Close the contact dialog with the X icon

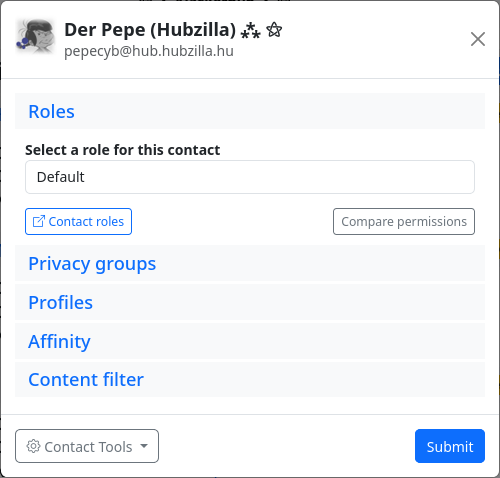(478, 39)
